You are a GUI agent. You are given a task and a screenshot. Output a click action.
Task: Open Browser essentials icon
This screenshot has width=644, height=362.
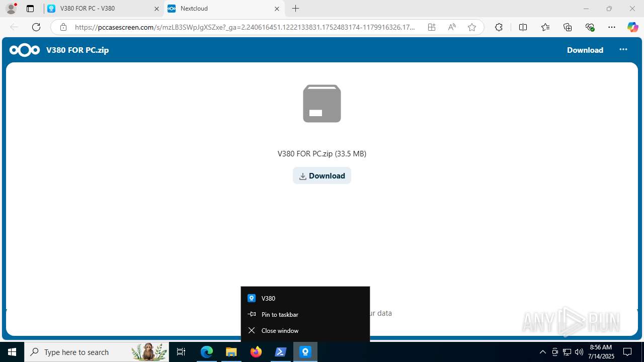tap(590, 27)
